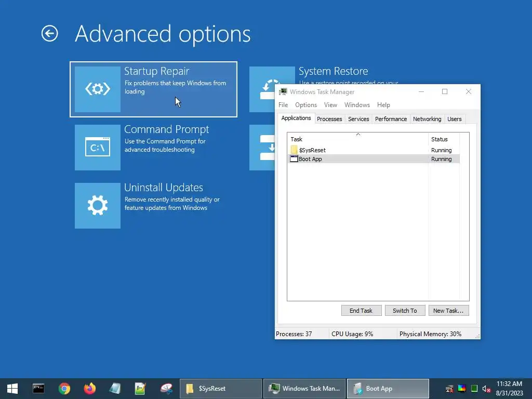Click Switch To button

click(x=405, y=311)
